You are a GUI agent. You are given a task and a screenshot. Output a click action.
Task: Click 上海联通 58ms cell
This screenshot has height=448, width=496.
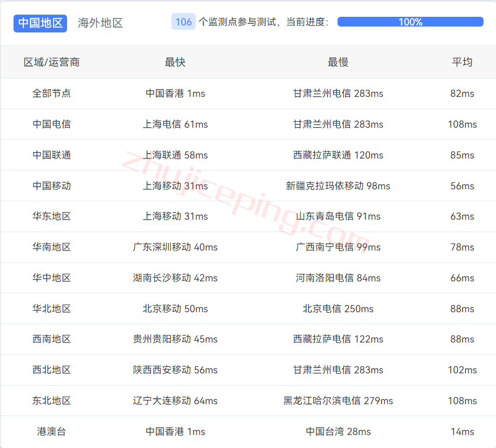[175, 155]
